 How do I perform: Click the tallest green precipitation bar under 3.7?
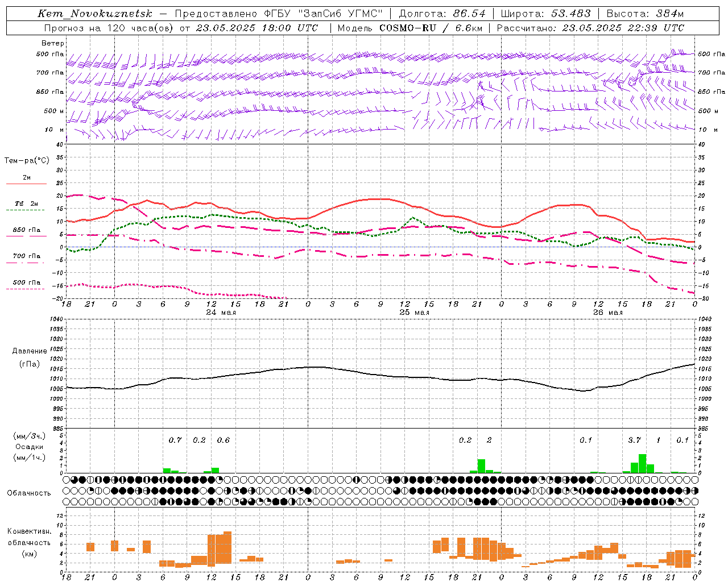pyautogui.click(x=642, y=464)
